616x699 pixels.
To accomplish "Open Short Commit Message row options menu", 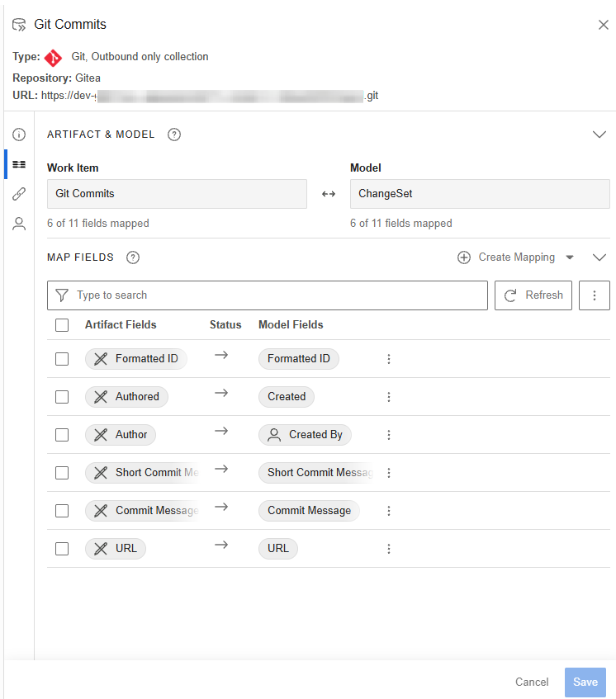I will coord(389,473).
